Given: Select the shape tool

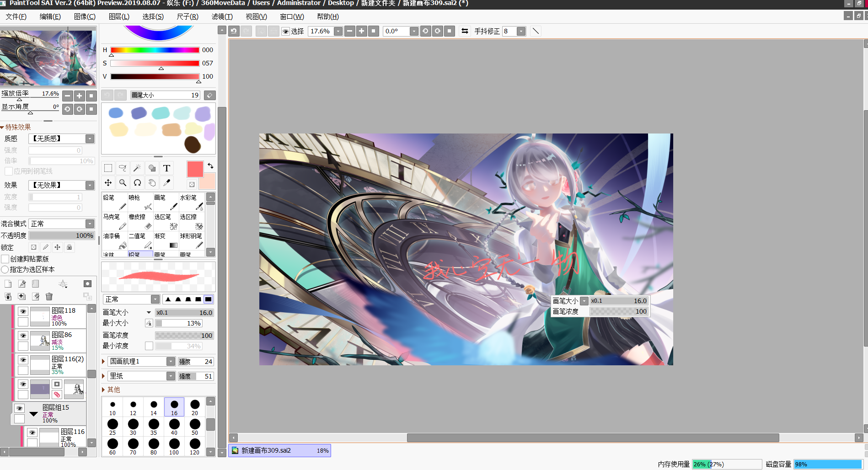Looking at the screenshot, I should click(x=152, y=168).
